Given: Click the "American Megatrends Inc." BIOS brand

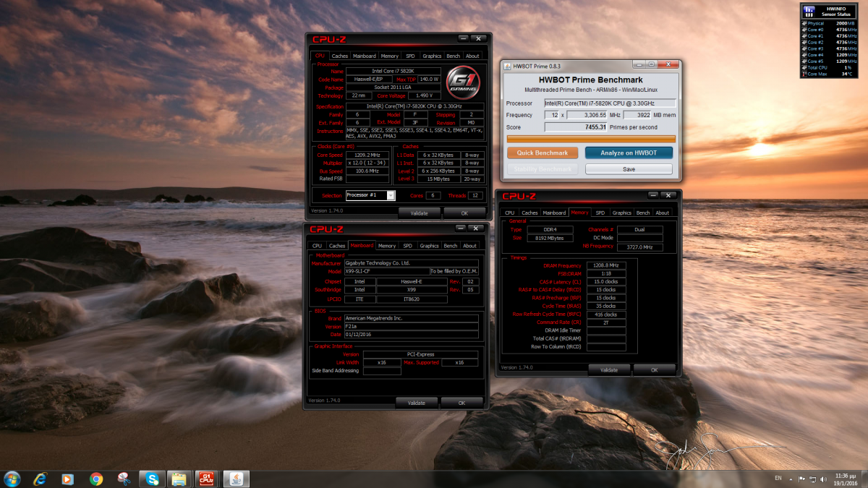Looking at the screenshot, I should tap(411, 318).
